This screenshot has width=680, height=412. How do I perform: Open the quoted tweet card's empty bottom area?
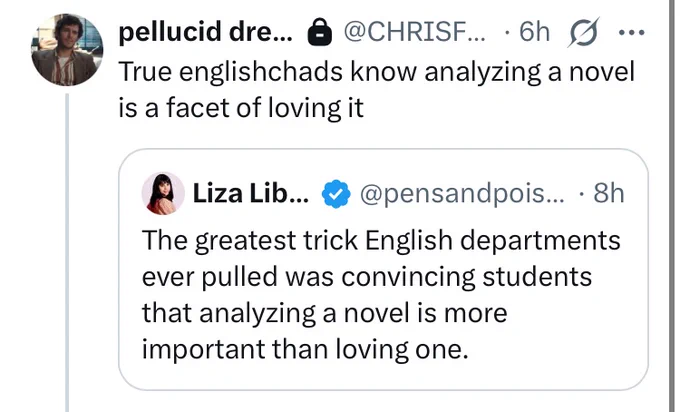[x=383, y=376]
